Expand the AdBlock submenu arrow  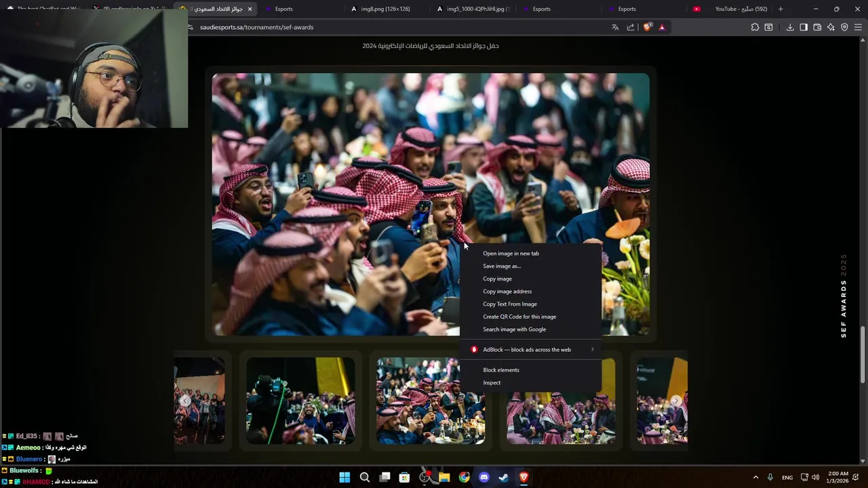[x=592, y=350]
